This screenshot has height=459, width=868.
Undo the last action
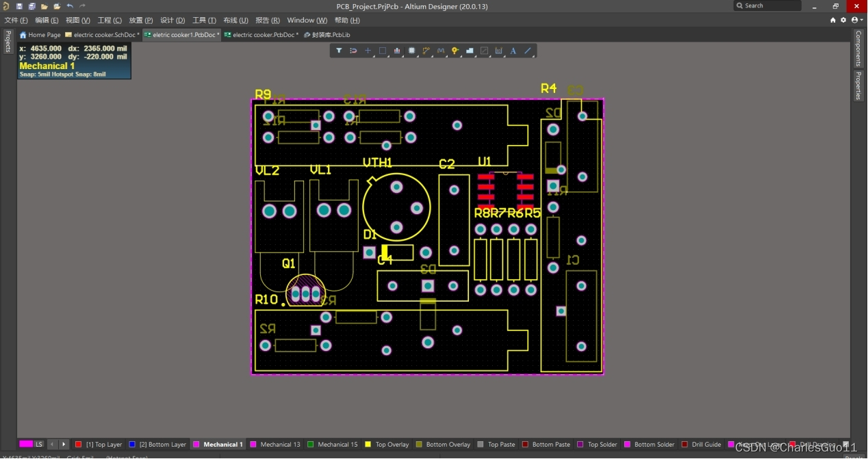tap(70, 6)
